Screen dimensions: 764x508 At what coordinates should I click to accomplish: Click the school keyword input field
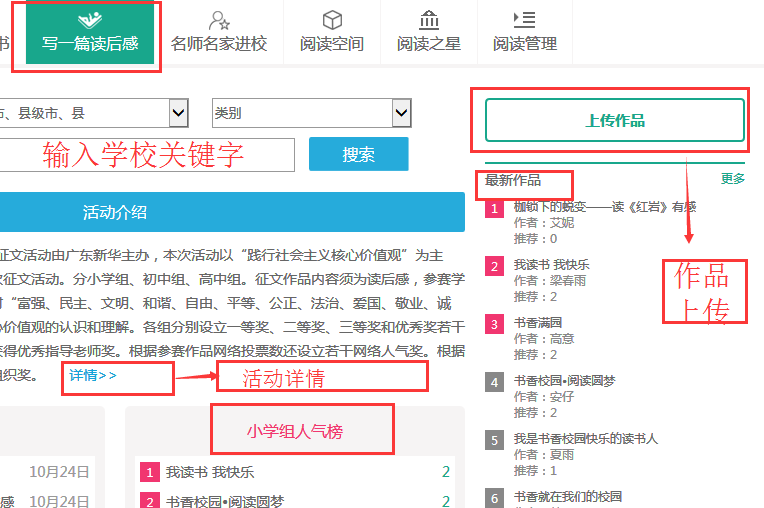(x=145, y=155)
